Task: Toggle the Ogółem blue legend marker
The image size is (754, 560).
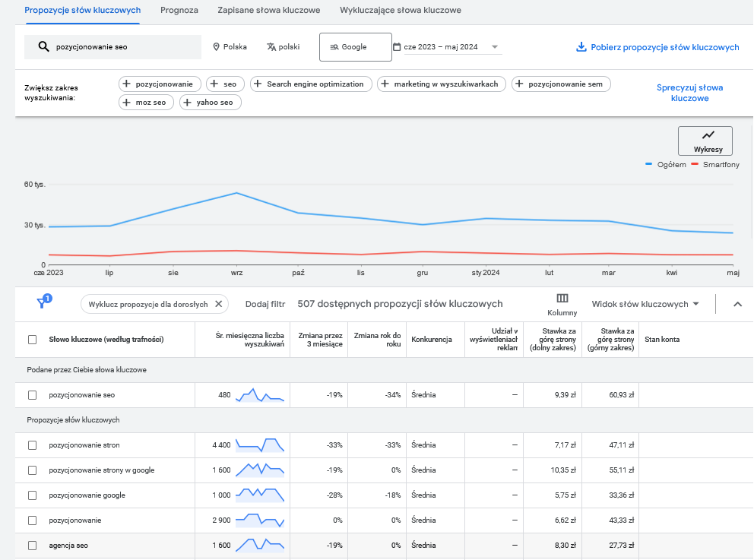Action: 648,164
